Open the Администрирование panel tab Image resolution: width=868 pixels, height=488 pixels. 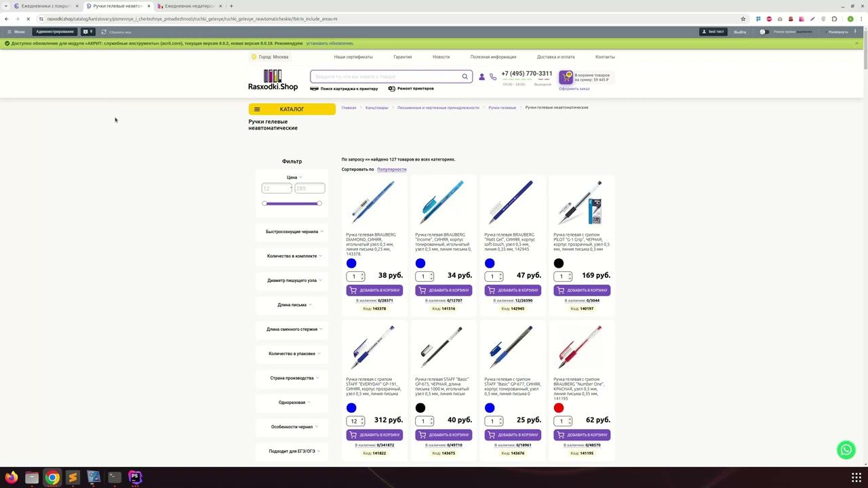tap(55, 32)
